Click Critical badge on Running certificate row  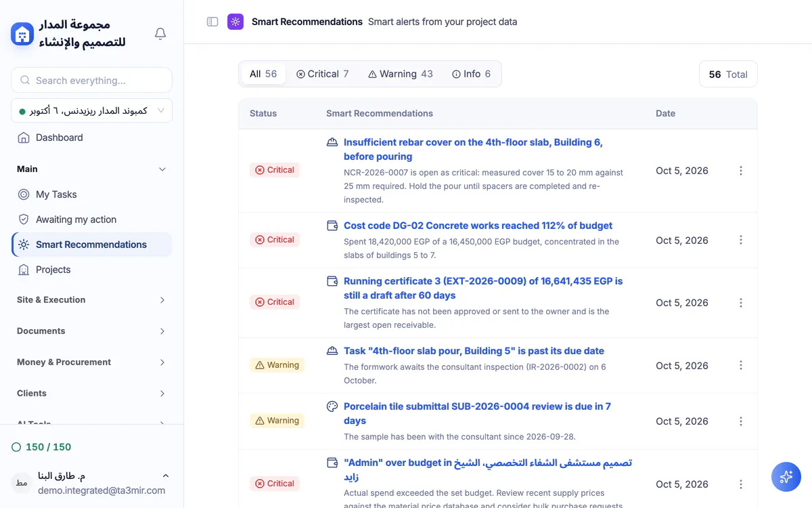[x=275, y=302]
